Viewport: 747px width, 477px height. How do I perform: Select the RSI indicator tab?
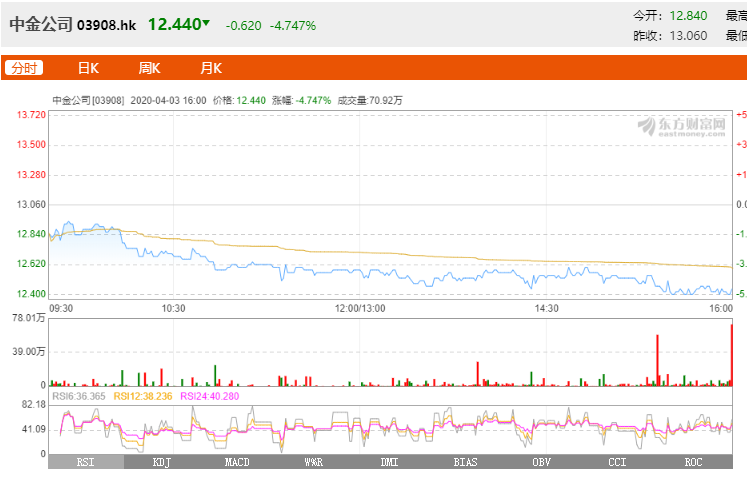click(86, 462)
